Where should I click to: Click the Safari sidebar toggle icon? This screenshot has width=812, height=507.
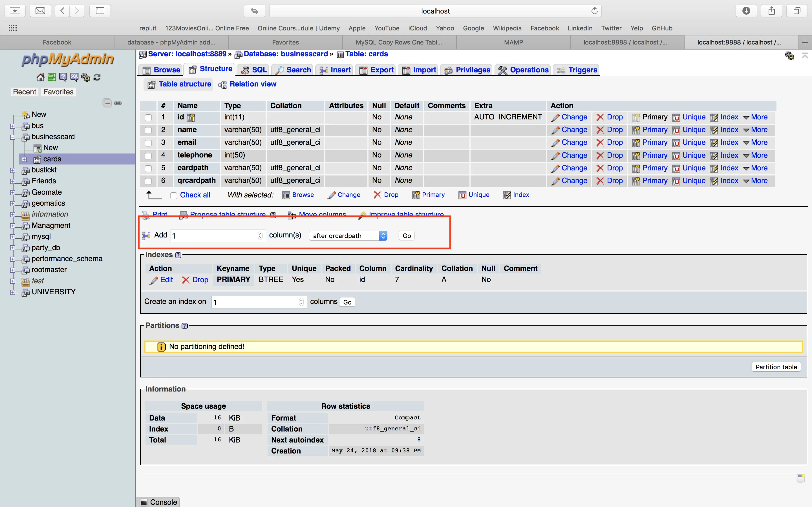coord(100,11)
